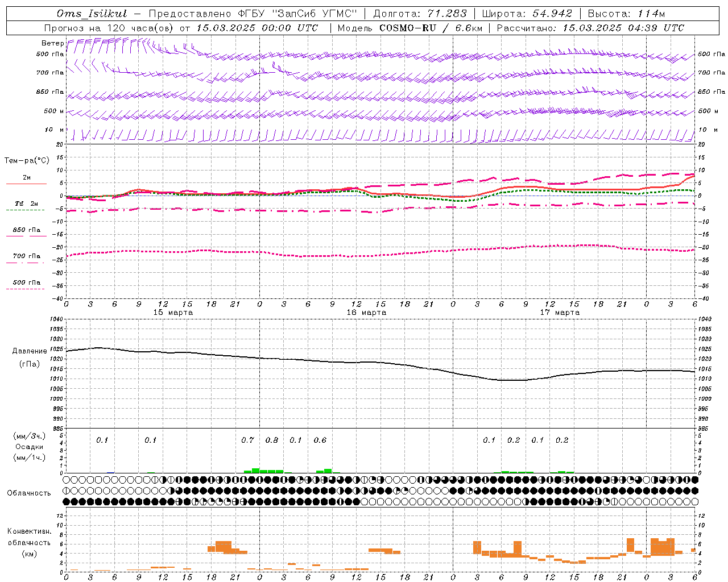
Task: Click the 700 гПа temperature legend entry
Action: click(27, 256)
